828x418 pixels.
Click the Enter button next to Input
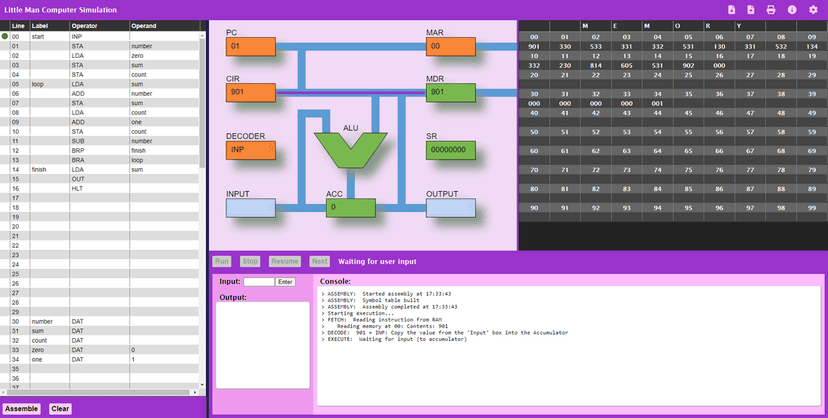coord(286,282)
